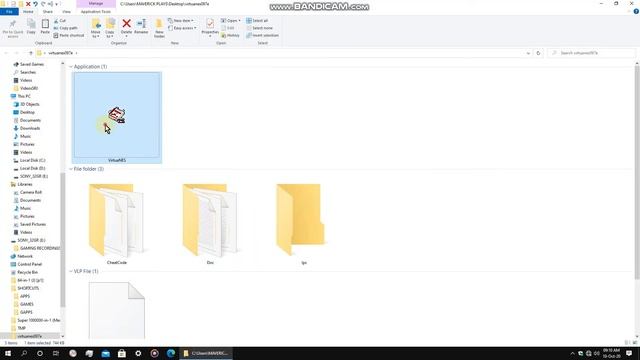The width and height of the screenshot is (640, 360).
Task: Click Copy path in Clipboard group
Action: [65, 28]
